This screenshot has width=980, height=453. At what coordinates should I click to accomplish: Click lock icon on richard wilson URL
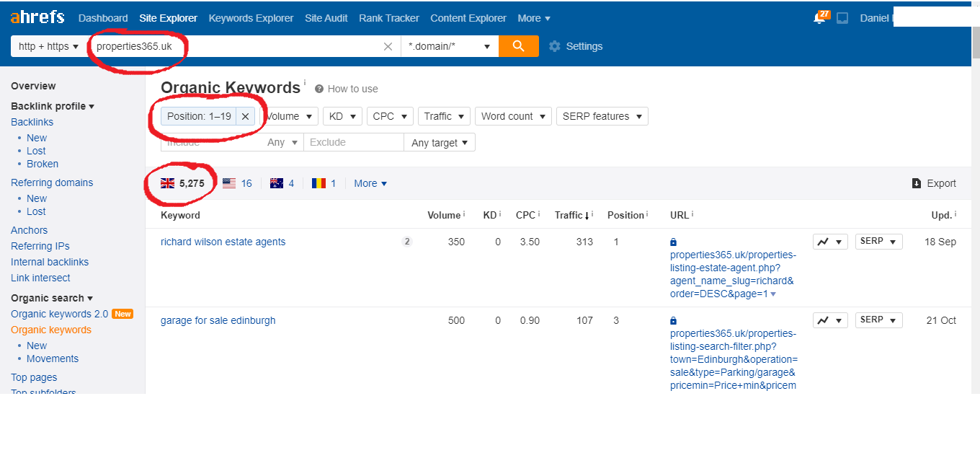click(673, 242)
